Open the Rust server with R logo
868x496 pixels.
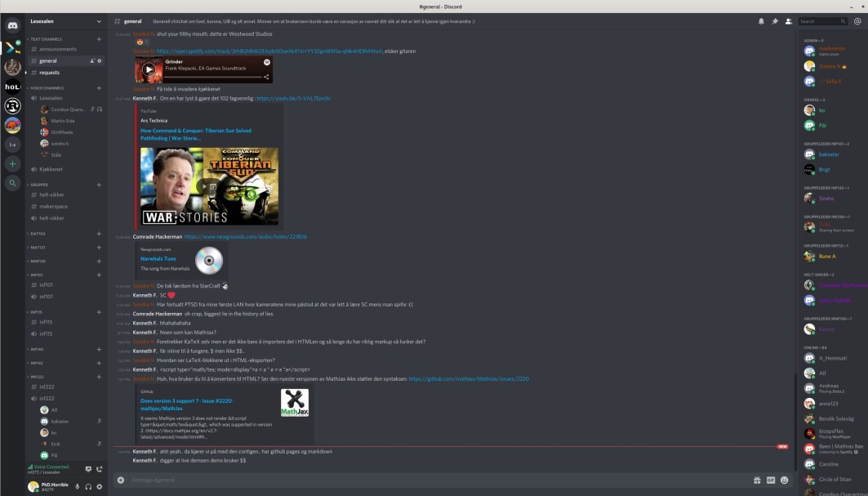[12, 106]
